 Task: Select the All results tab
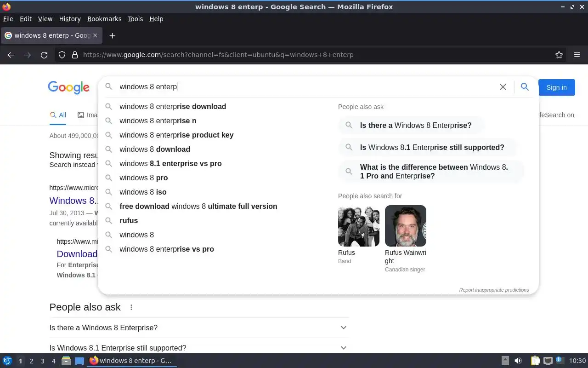(58, 115)
